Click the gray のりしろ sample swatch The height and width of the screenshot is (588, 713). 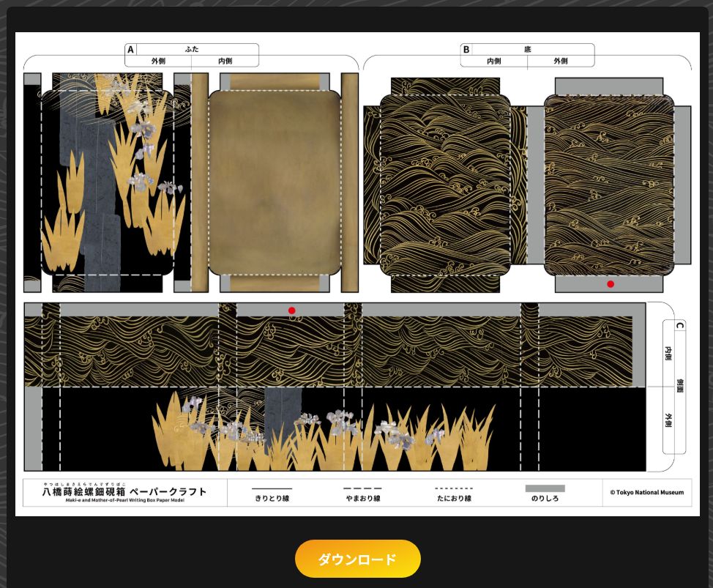point(545,488)
